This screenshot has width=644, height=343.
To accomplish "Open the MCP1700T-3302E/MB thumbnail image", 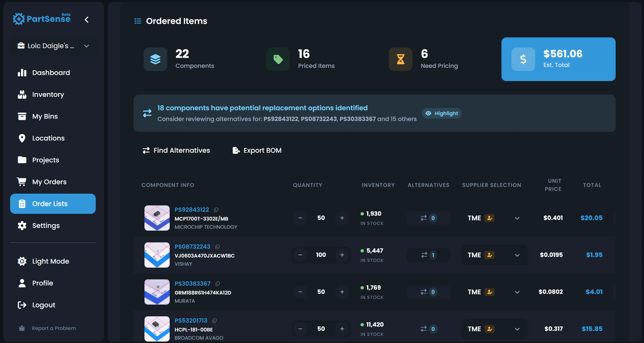I will click(x=157, y=218).
